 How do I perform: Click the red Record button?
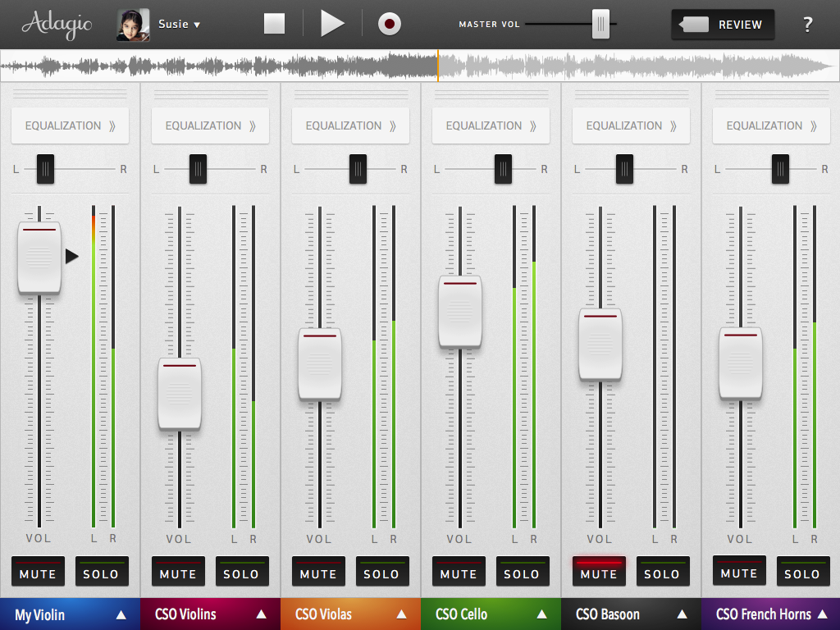390,24
